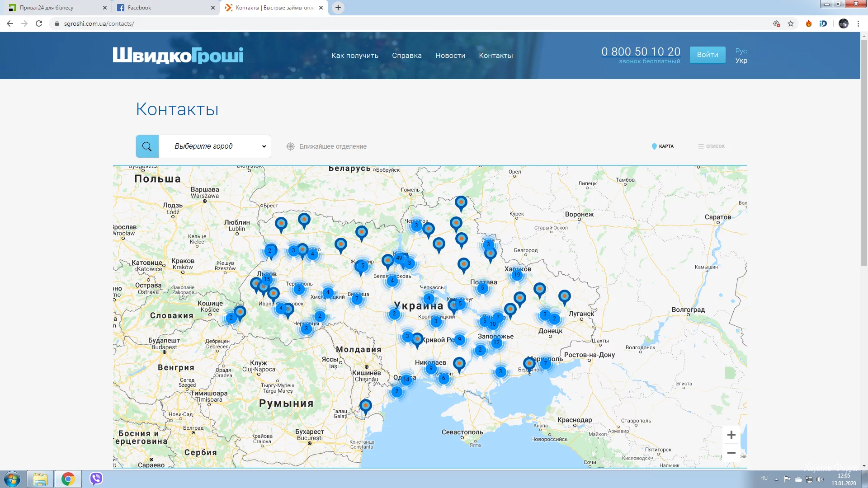Click the Войти button

(707, 55)
